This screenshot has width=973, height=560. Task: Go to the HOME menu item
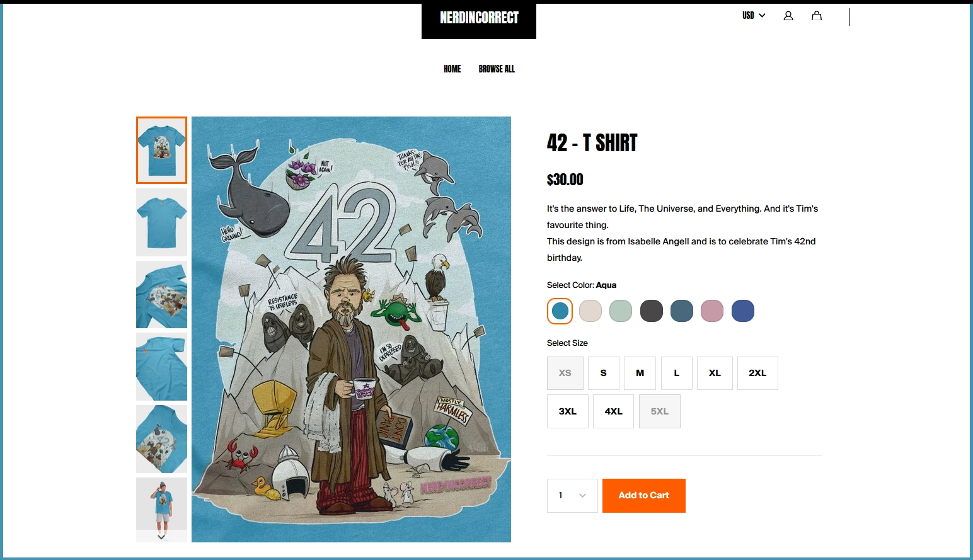[452, 69]
